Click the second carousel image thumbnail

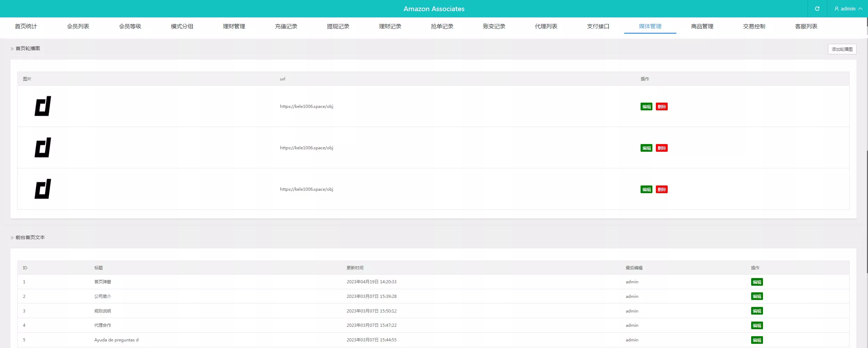(43, 148)
